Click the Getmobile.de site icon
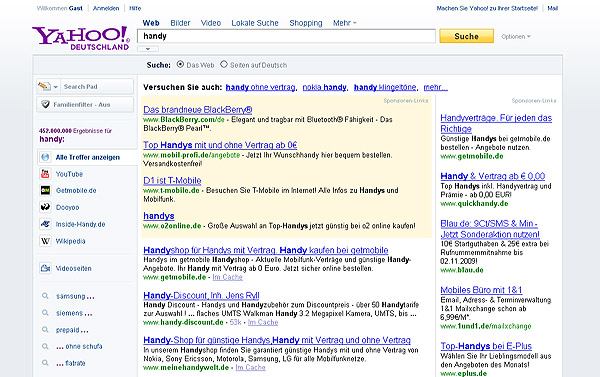 pyautogui.click(x=45, y=190)
